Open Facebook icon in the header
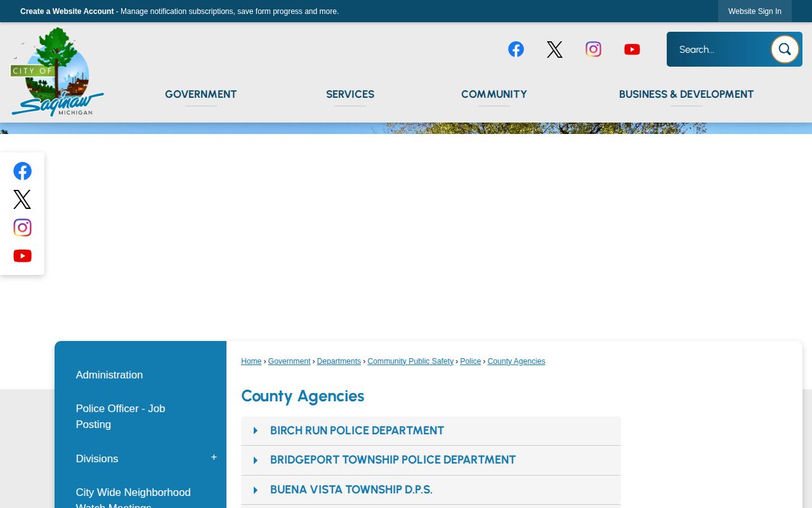The height and width of the screenshot is (508, 812). tap(516, 50)
